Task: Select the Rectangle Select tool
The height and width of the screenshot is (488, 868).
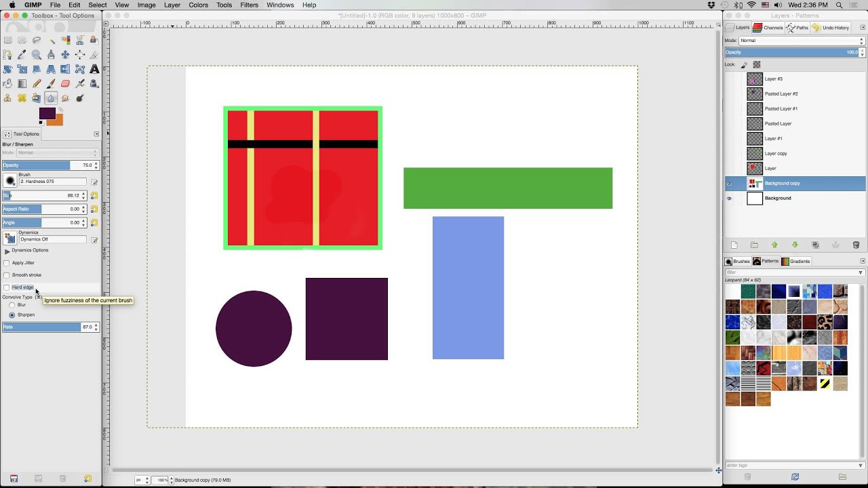Action: [7, 40]
